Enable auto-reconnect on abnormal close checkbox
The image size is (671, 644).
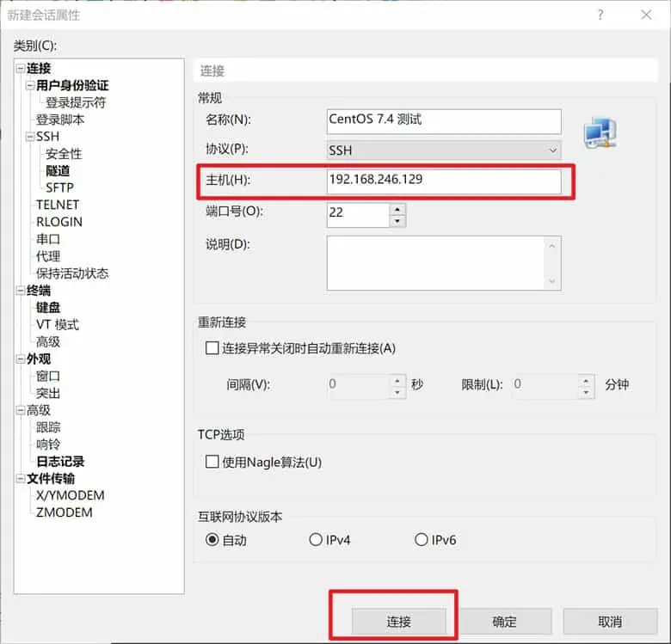click(x=212, y=348)
